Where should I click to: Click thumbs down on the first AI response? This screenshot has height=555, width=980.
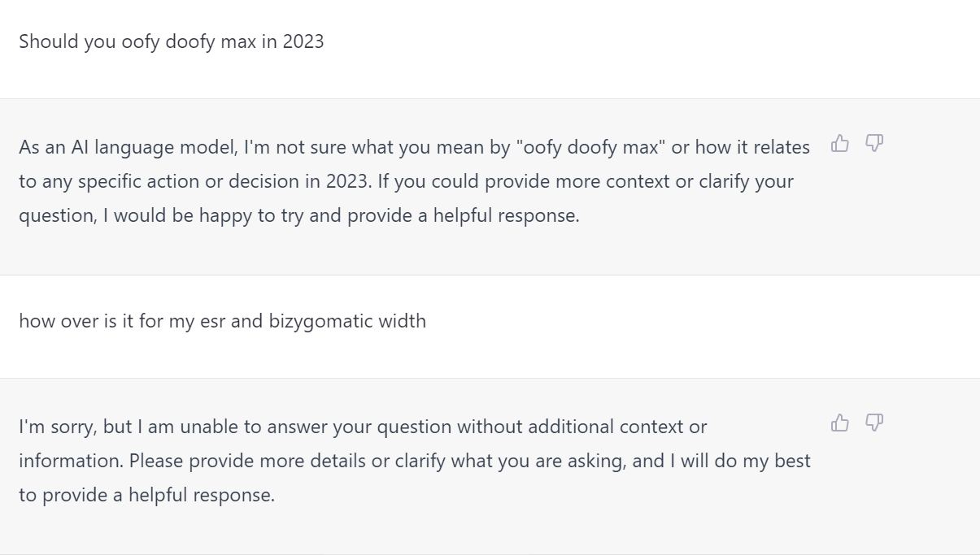(x=874, y=144)
